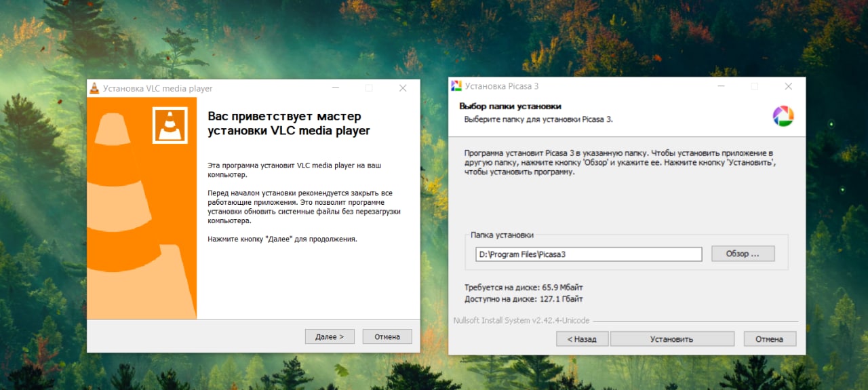Go back with the Назад button in Picasa
The width and height of the screenshot is (868, 390).
tap(582, 339)
